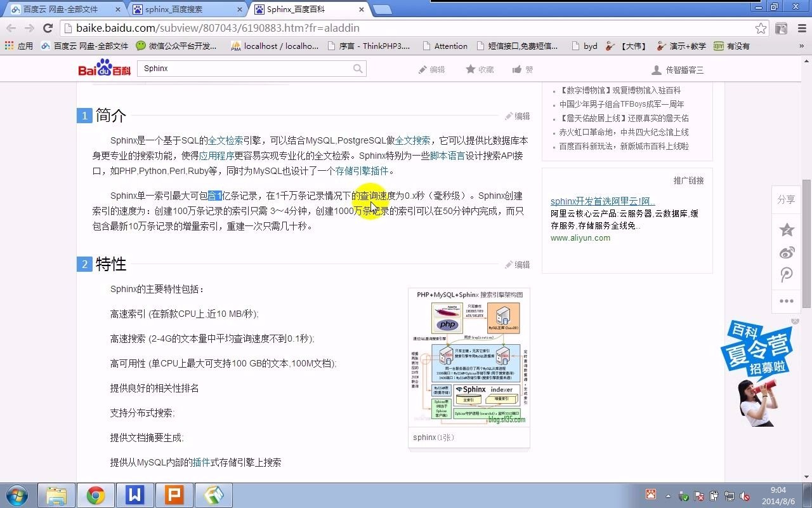Select the Sphinx_百度百科 tab
812x508 pixels.
(307, 10)
